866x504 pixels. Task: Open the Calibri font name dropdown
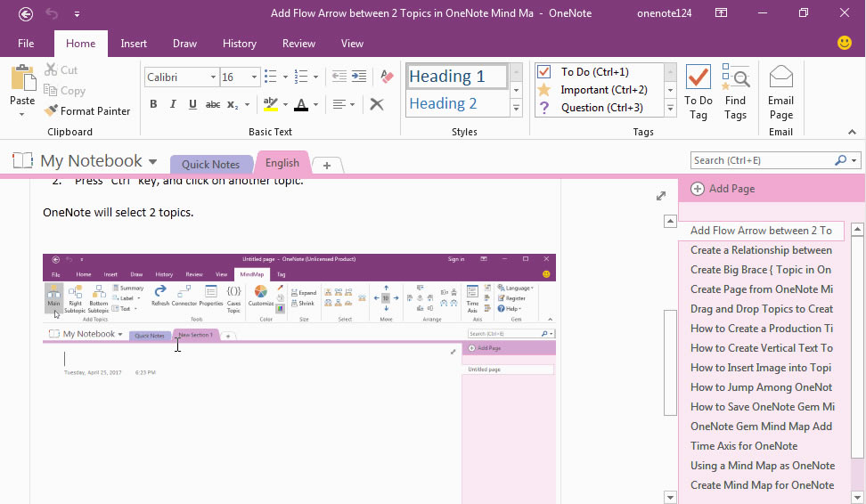click(213, 77)
